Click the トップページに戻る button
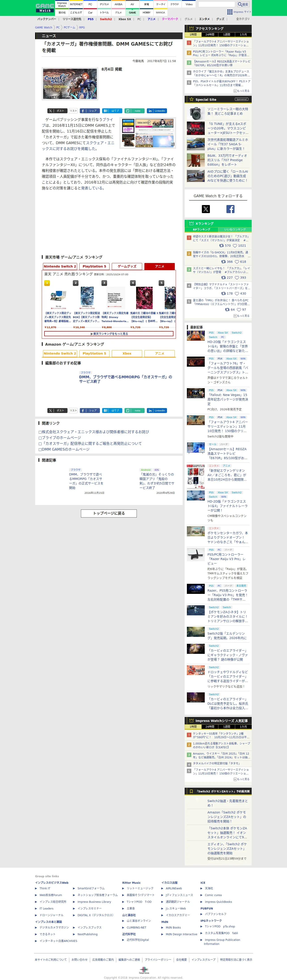Viewport: 287px width, 980px height. [109, 513]
